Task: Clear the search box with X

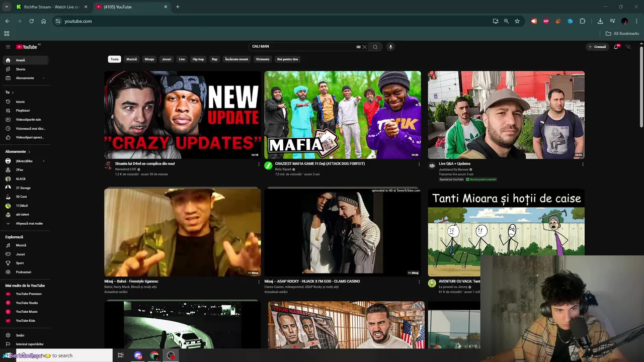Action: click(365, 47)
